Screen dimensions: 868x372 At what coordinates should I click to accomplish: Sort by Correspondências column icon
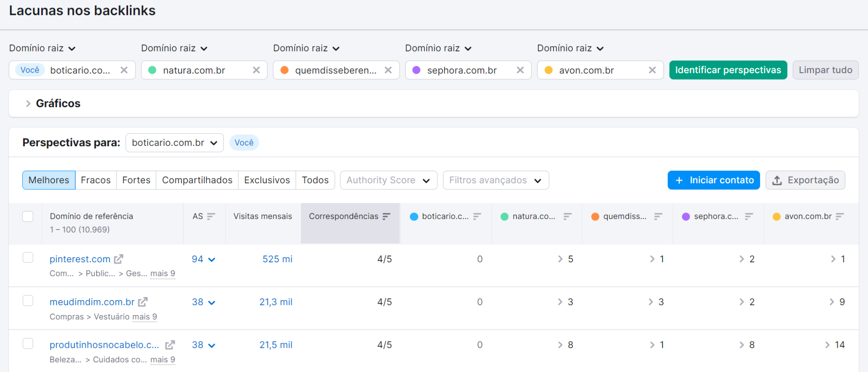(386, 216)
